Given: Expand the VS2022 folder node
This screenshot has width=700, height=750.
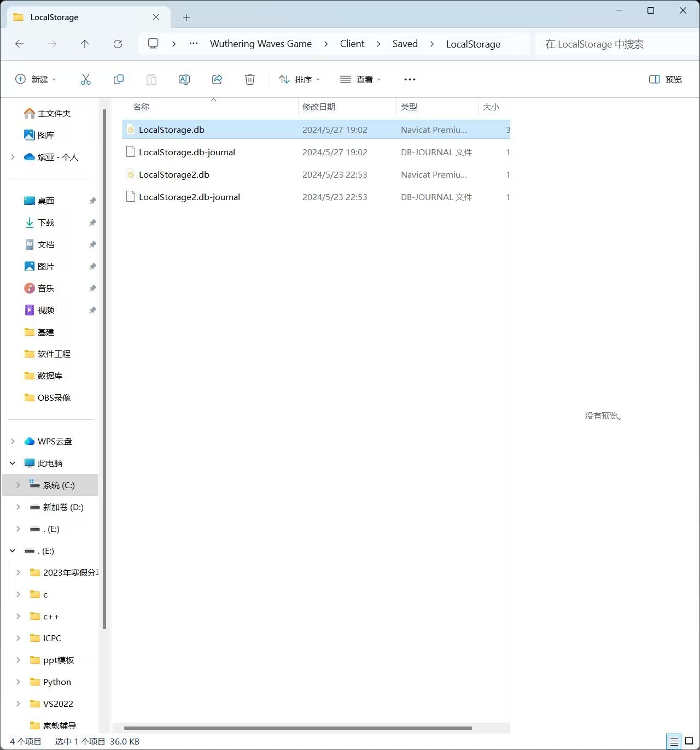Looking at the screenshot, I should coord(18,704).
